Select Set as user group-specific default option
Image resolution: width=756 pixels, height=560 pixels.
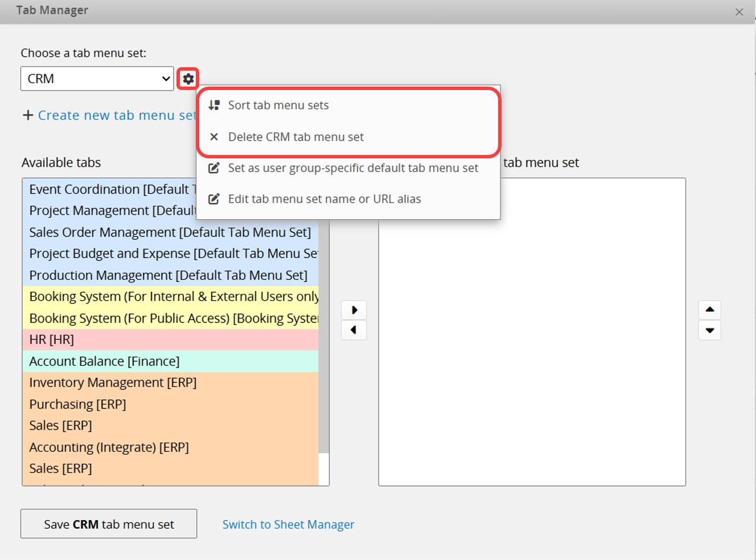pyautogui.click(x=353, y=168)
